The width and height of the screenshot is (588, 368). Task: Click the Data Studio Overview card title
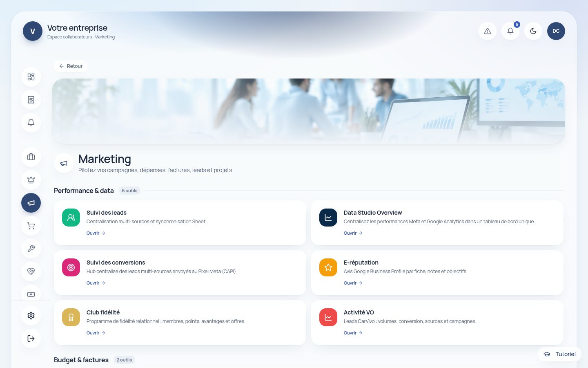tap(373, 213)
